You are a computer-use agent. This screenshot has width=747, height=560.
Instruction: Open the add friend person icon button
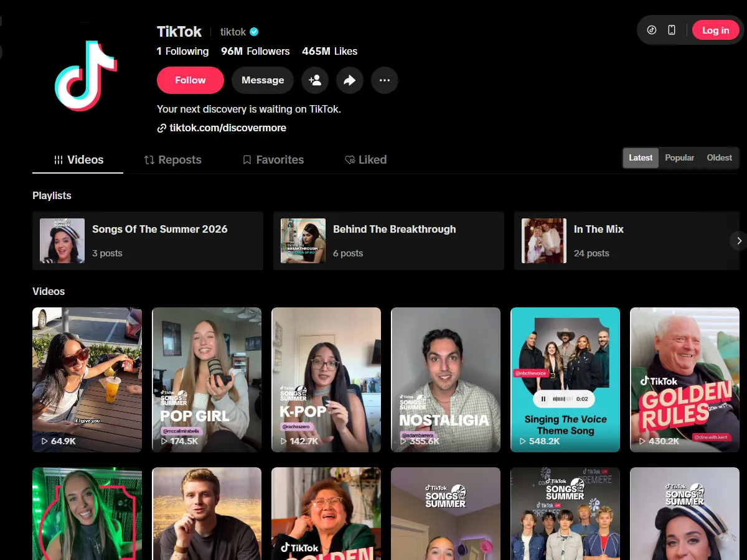315,80
